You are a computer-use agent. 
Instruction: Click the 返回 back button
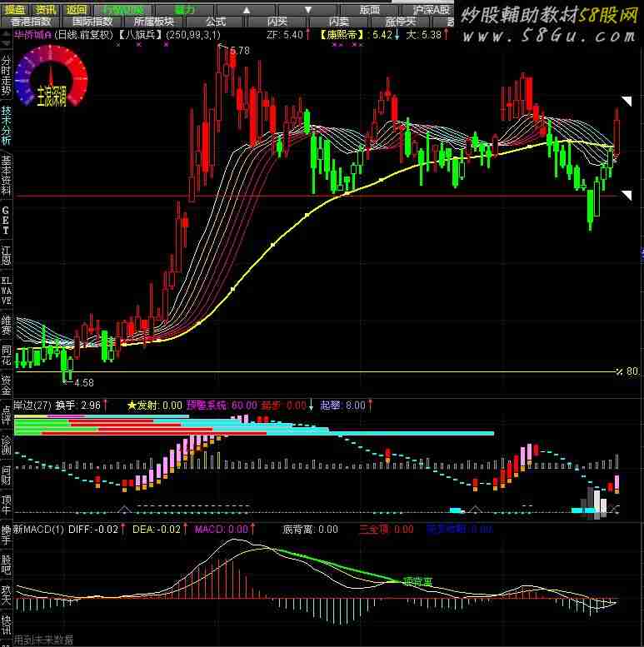tap(77, 9)
